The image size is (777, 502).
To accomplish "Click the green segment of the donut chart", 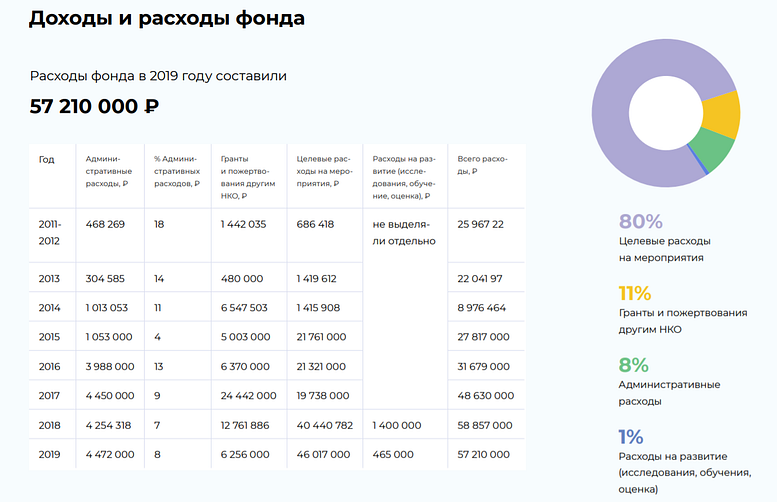I will tap(713, 148).
